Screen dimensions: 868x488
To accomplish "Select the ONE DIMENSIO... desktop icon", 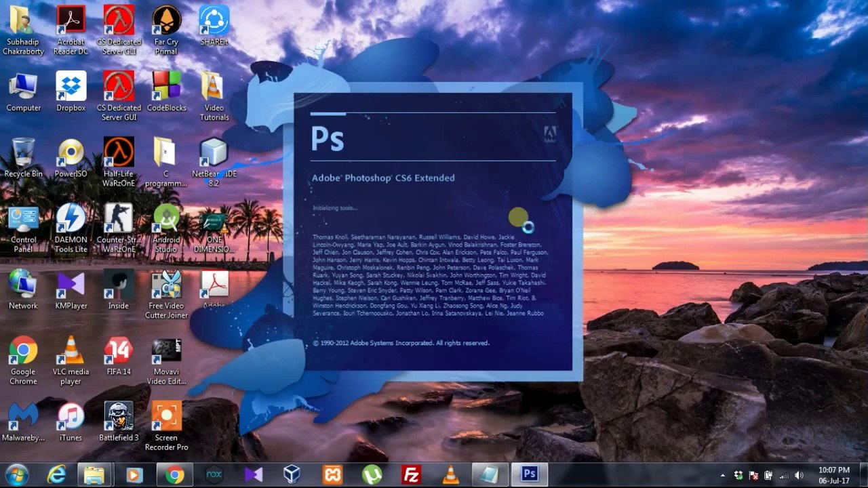I will [214, 232].
